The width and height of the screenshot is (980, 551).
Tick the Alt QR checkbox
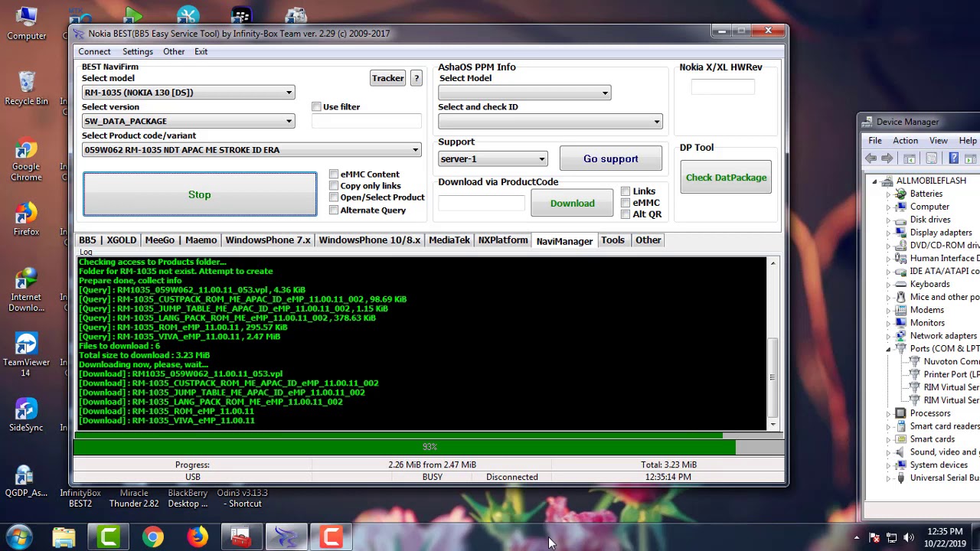(x=626, y=214)
